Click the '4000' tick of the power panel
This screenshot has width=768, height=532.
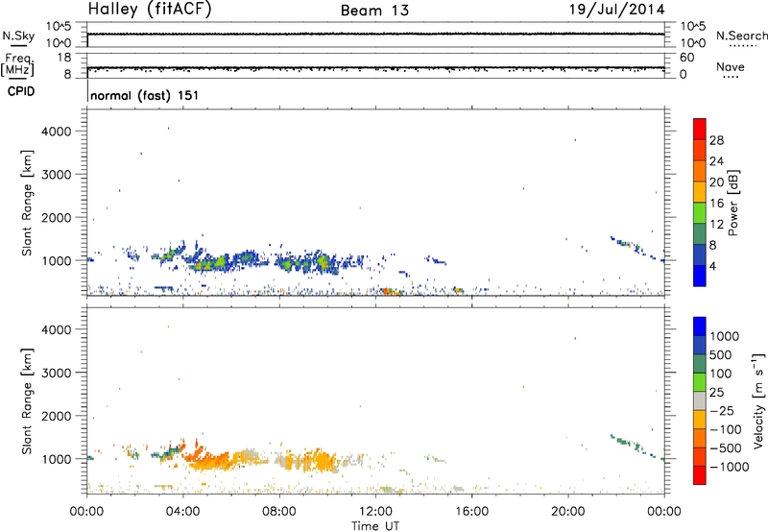pos(57,132)
